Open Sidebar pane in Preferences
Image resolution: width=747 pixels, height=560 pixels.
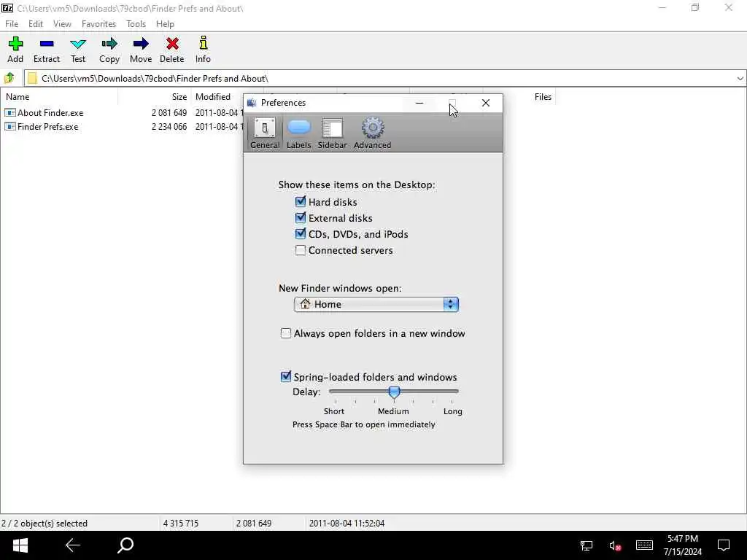[x=332, y=133]
